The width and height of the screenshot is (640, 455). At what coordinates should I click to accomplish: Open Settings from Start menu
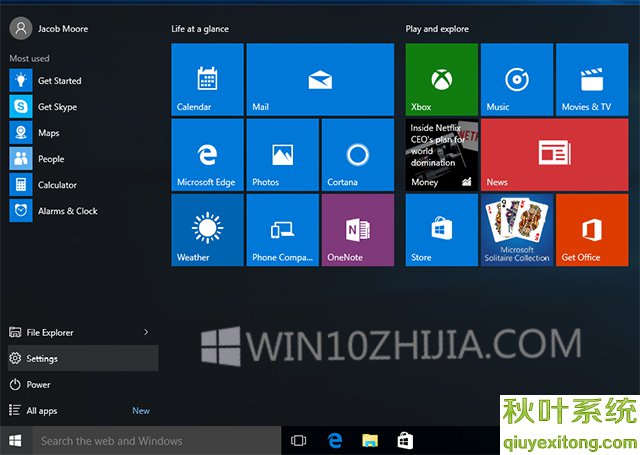(83, 358)
